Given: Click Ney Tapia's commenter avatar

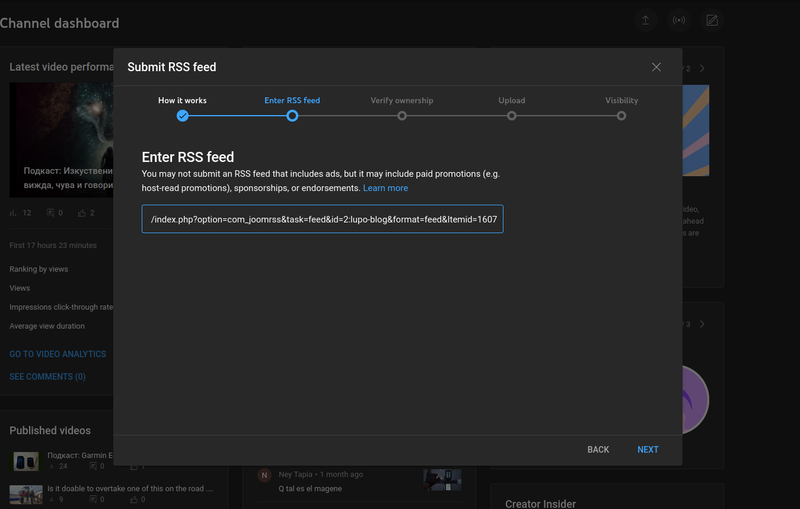Looking at the screenshot, I should (264, 475).
